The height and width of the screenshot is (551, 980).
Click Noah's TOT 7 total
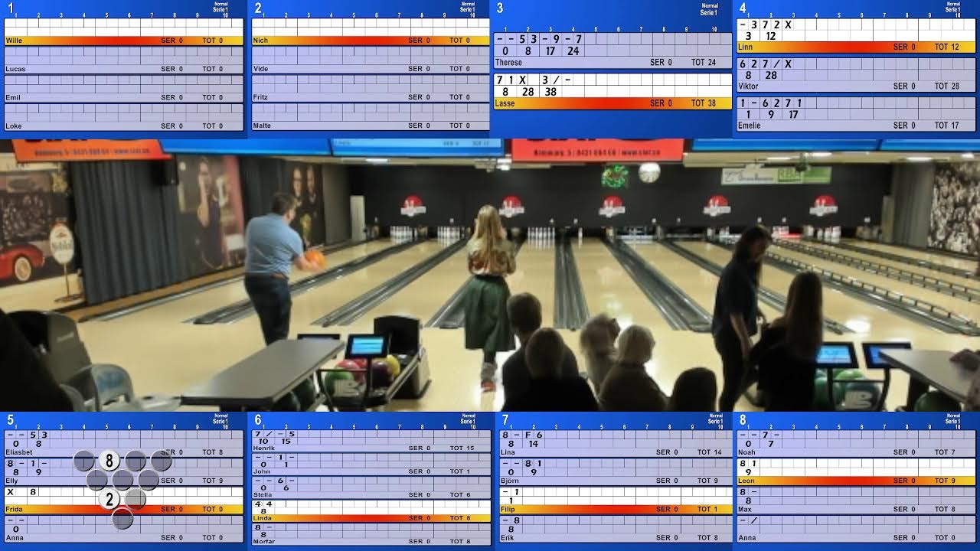[945, 452]
